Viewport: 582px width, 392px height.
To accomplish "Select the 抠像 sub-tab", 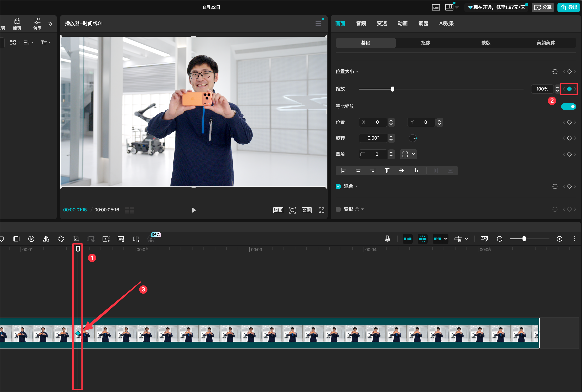I will click(426, 43).
